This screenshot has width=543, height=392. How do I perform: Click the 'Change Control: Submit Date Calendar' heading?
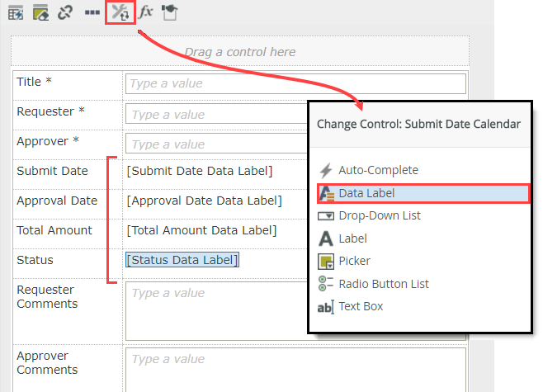point(418,124)
